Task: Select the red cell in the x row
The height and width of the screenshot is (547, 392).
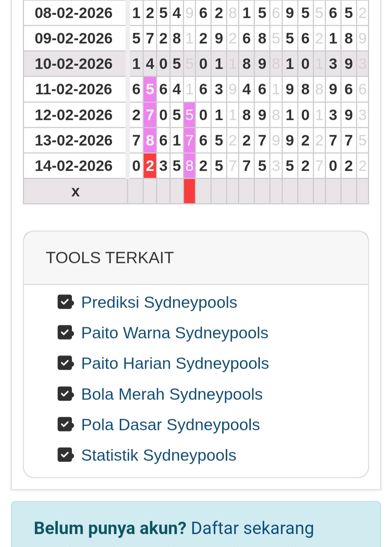Action: [189, 191]
